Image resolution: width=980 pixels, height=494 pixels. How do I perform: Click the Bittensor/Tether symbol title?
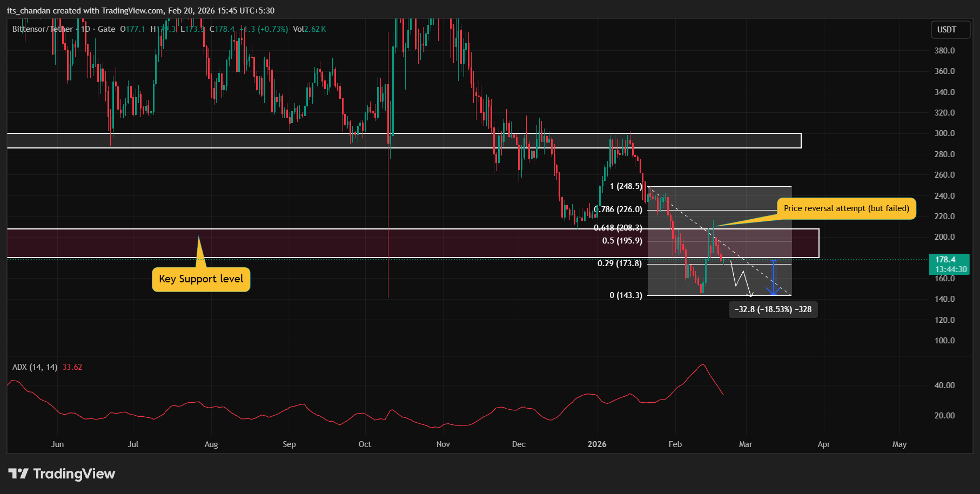click(x=43, y=29)
